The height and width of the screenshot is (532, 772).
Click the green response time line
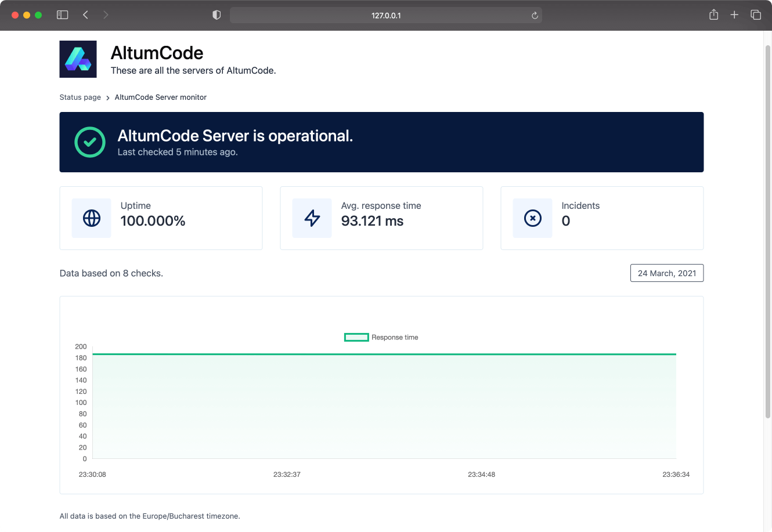tap(384, 354)
